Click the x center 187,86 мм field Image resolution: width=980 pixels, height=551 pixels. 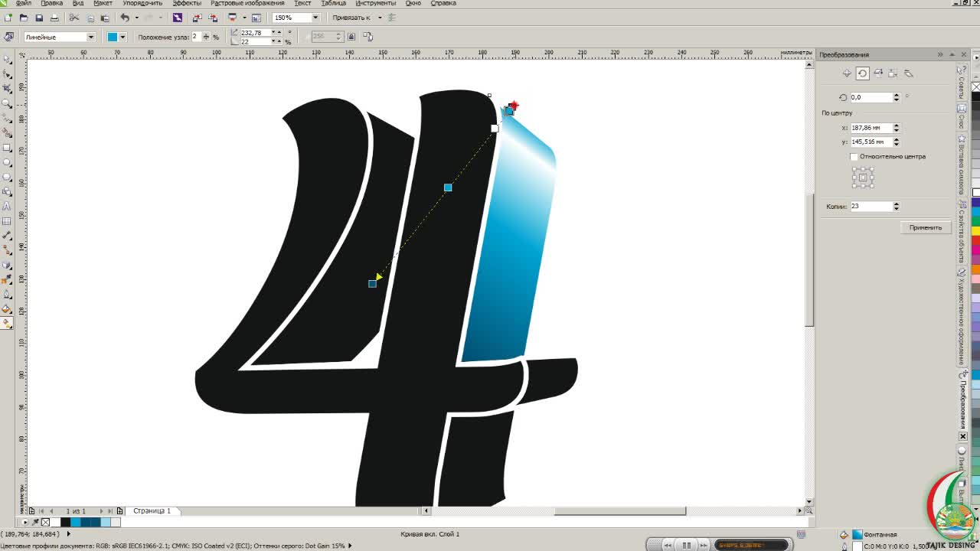coord(871,128)
